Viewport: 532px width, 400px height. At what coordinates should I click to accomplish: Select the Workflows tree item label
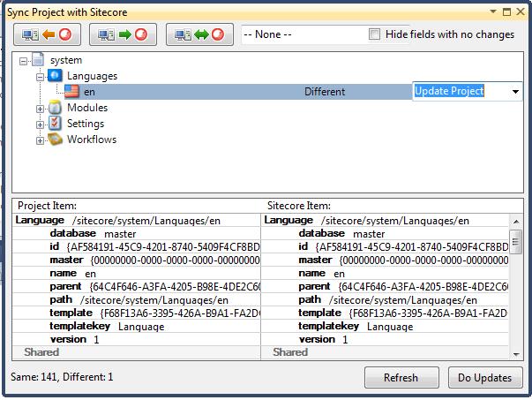click(92, 140)
